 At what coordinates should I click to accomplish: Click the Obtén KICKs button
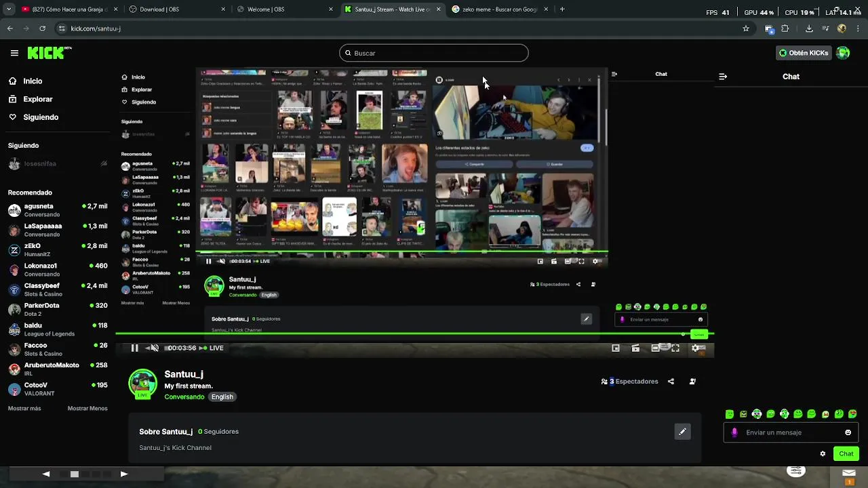click(x=804, y=53)
